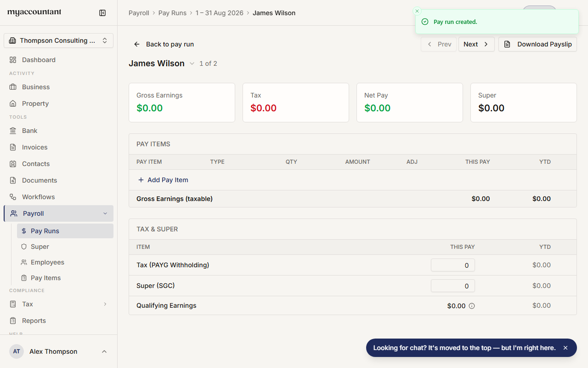The height and width of the screenshot is (368, 588).
Task: Click the Dashboard grid icon
Action: click(13, 60)
